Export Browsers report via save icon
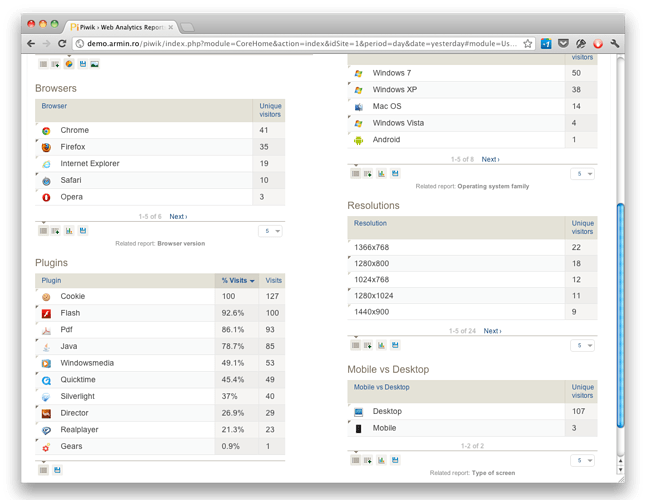647x500 pixels. pos(83,231)
